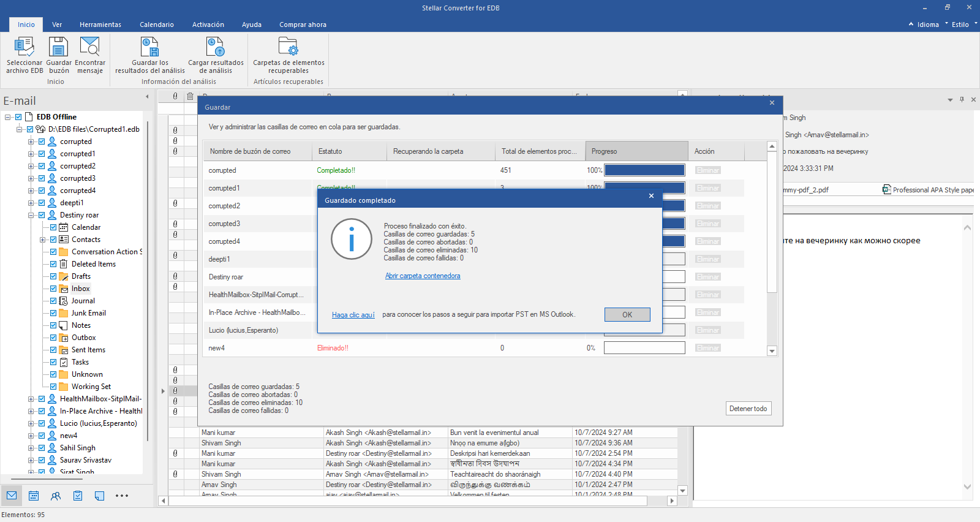The height and width of the screenshot is (522, 980).
Task: Toggle Junk Email folder checkbox
Action: click(53, 313)
